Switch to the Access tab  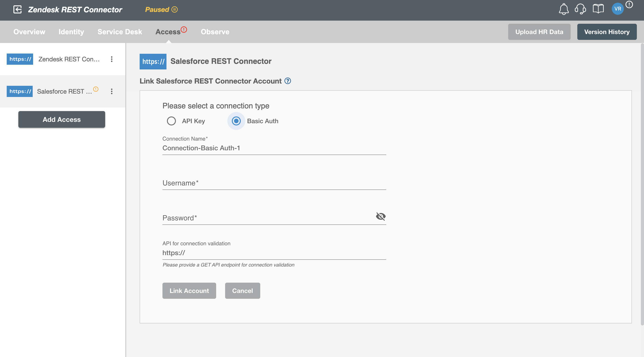(168, 32)
